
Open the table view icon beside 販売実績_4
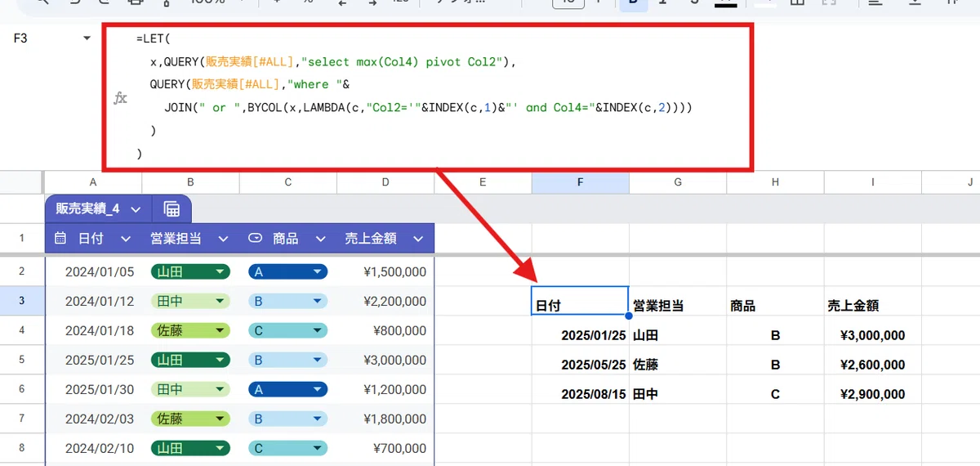[171, 209]
